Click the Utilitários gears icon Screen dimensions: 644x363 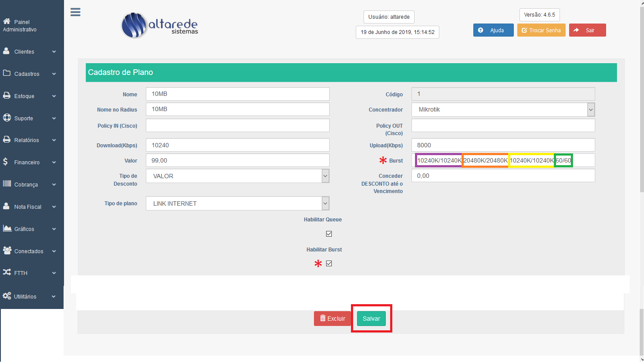[7, 296]
